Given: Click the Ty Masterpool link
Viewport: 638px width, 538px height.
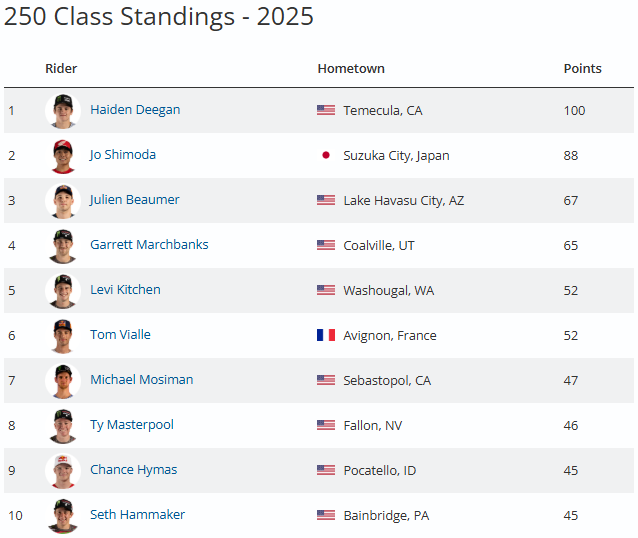Looking at the screenshot, I should coord(132,425).
